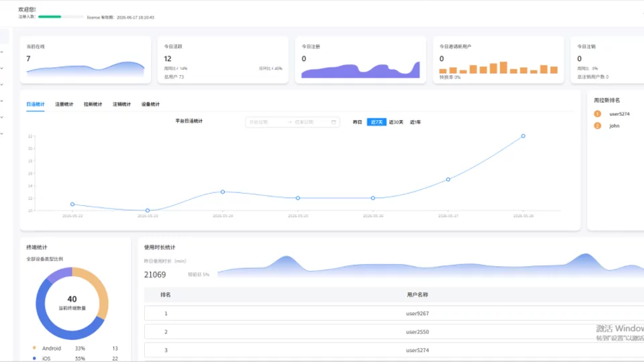
Task: Click the orange Android donut segment
Action: (101, 290)
